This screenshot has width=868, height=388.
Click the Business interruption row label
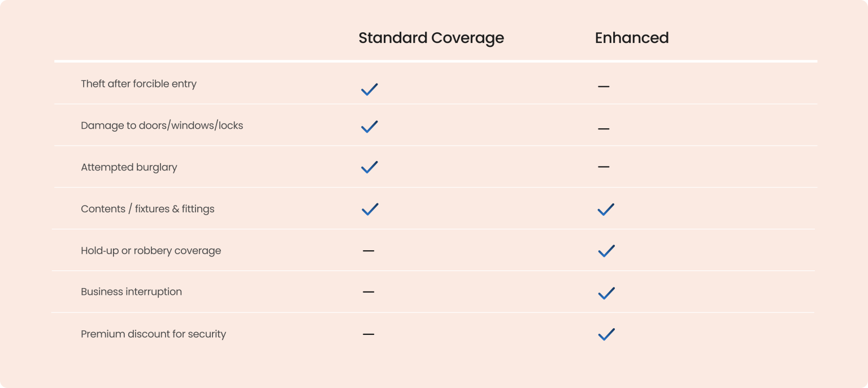click(x=131, y=292)
